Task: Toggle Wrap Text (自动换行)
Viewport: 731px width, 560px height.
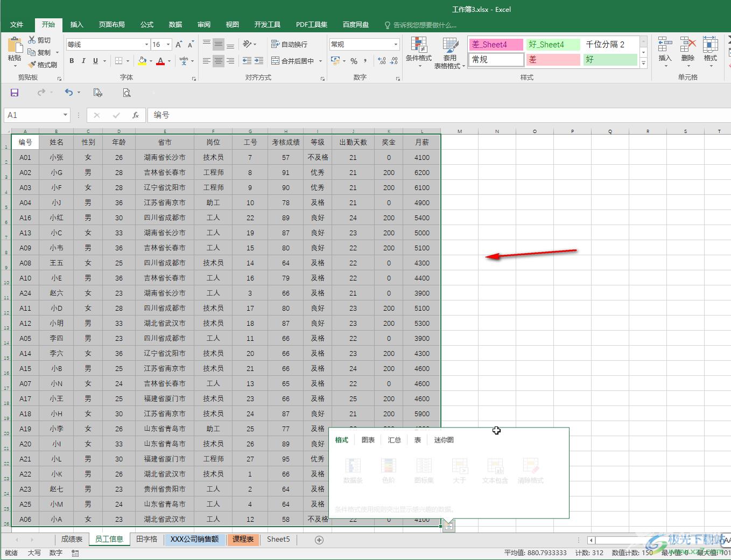Action: [x=290, y=44]
